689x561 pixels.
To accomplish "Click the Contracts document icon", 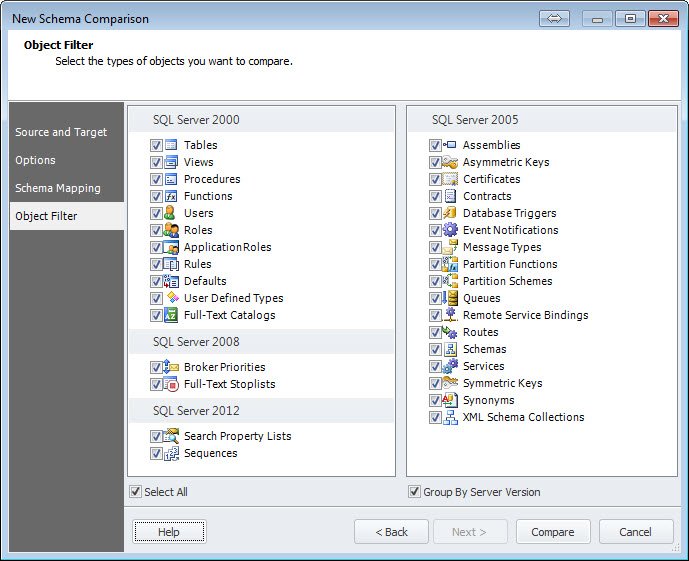I will 450,196.
